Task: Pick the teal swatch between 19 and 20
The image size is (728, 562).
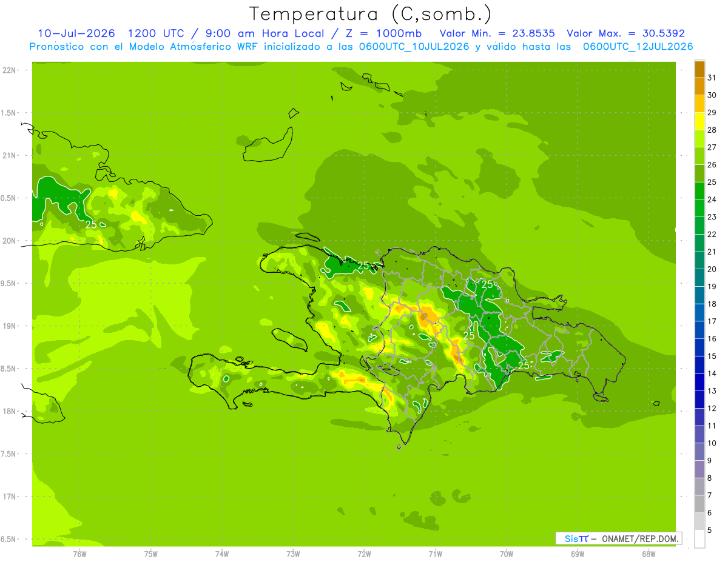Action: pyautogui.click(x=699, y=278)
